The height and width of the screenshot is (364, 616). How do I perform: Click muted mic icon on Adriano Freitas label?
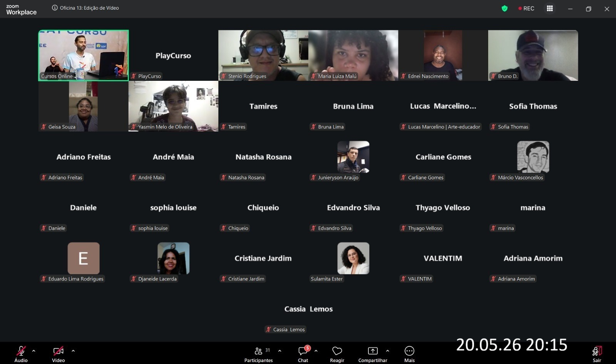click(44, 177)
